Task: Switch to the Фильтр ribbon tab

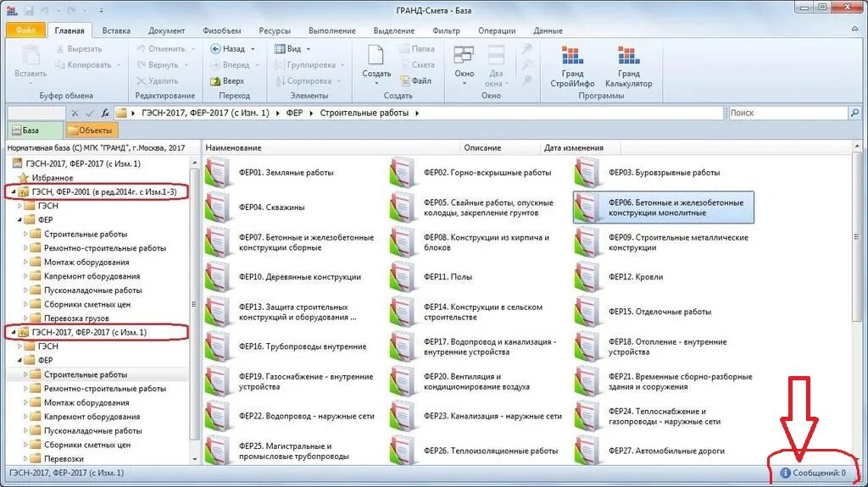Action: [446, 31]
